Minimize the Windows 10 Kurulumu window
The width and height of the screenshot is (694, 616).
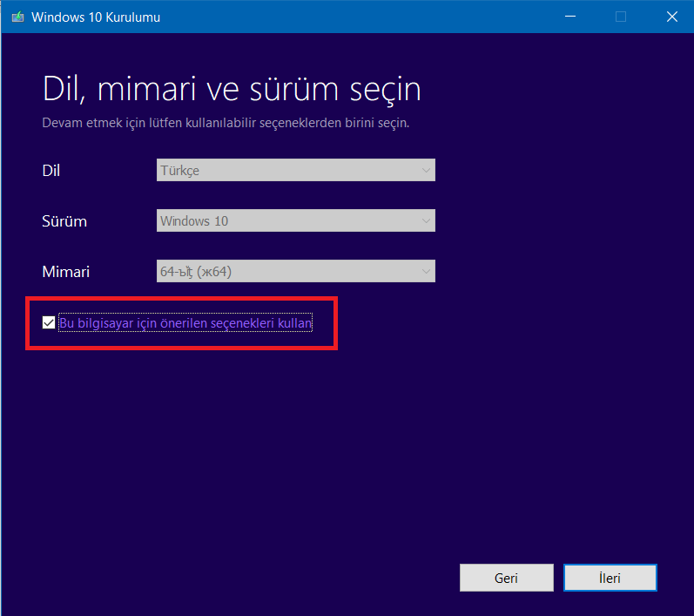coord(570,17)
